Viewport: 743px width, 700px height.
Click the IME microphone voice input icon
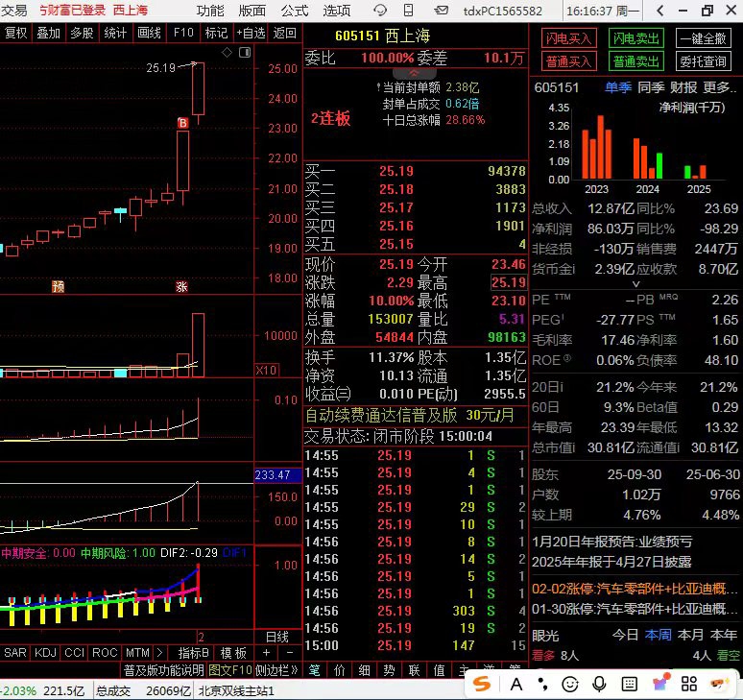pos(599,684)
